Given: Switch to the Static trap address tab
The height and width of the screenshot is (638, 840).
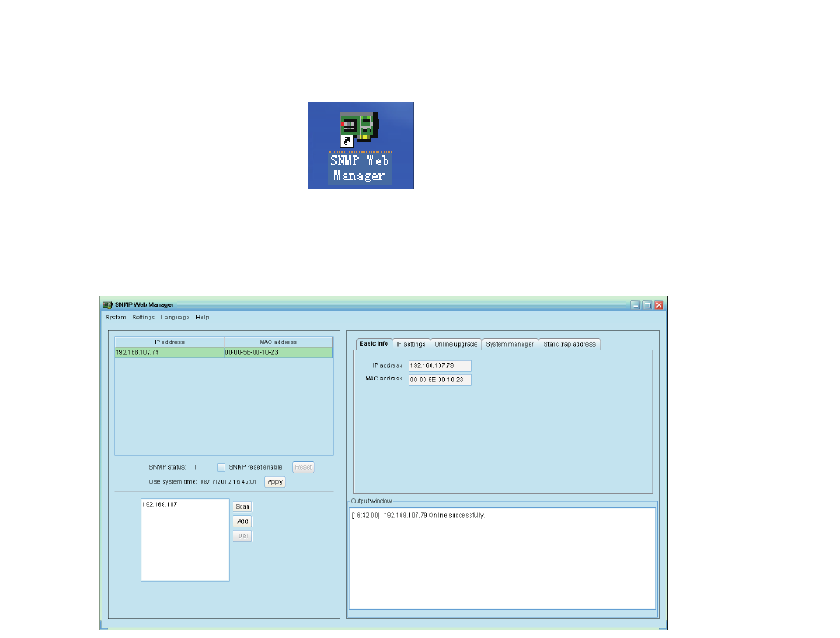Looking at the screenshot, I should coord(569,344).
